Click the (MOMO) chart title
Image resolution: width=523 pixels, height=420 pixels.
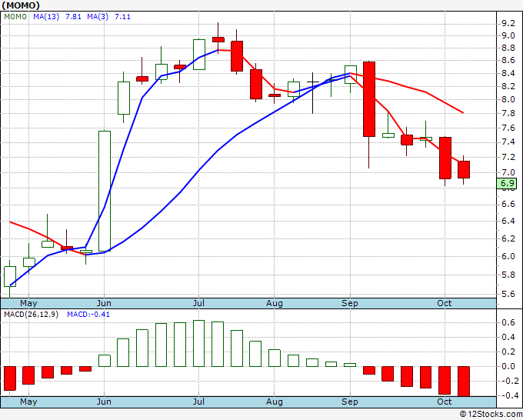[20, 5]
